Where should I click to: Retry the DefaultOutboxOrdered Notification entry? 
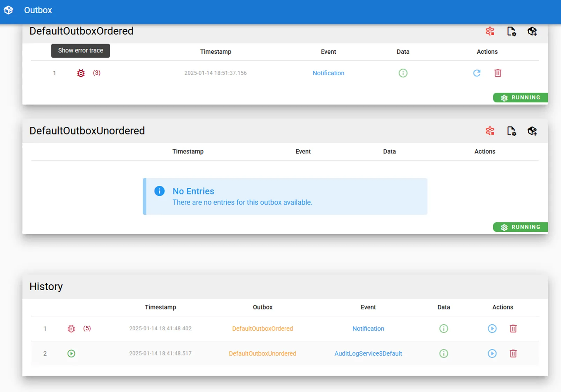pyautogui.click(x=477, y=73)
